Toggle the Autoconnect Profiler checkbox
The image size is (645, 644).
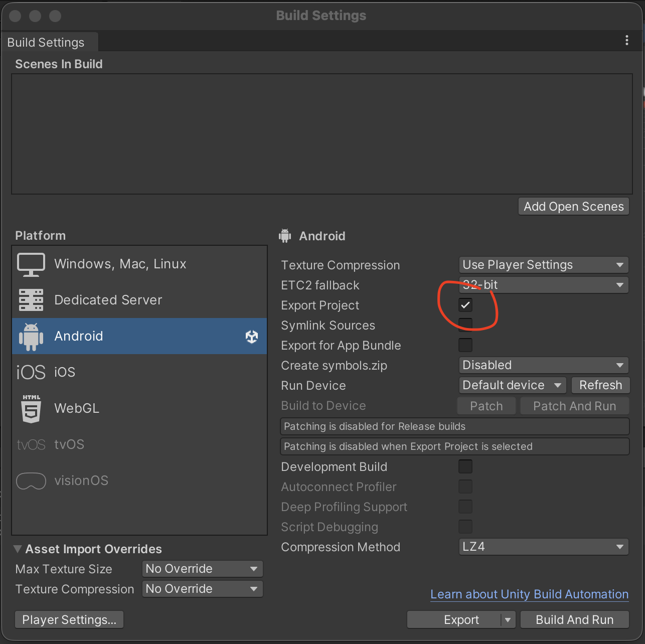pos(465,487)
